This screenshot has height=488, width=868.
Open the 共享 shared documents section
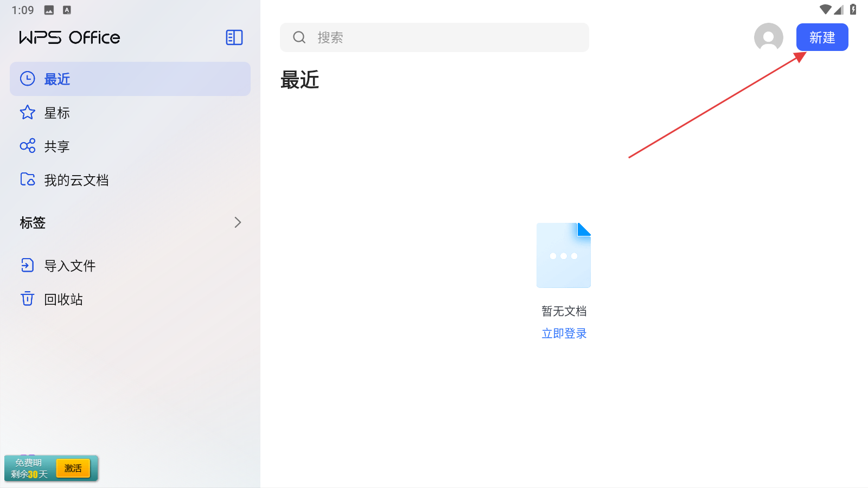point(130,146)
